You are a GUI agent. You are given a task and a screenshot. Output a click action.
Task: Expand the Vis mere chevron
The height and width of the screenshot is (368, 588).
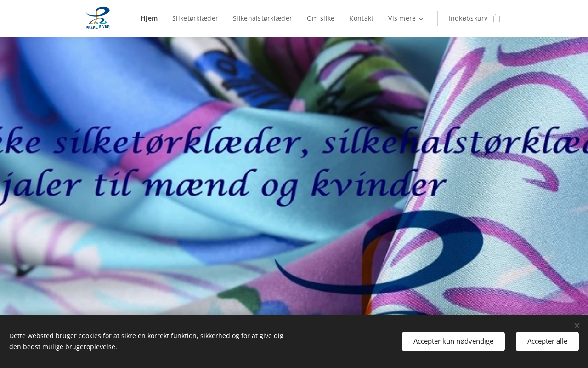[421, 19]
